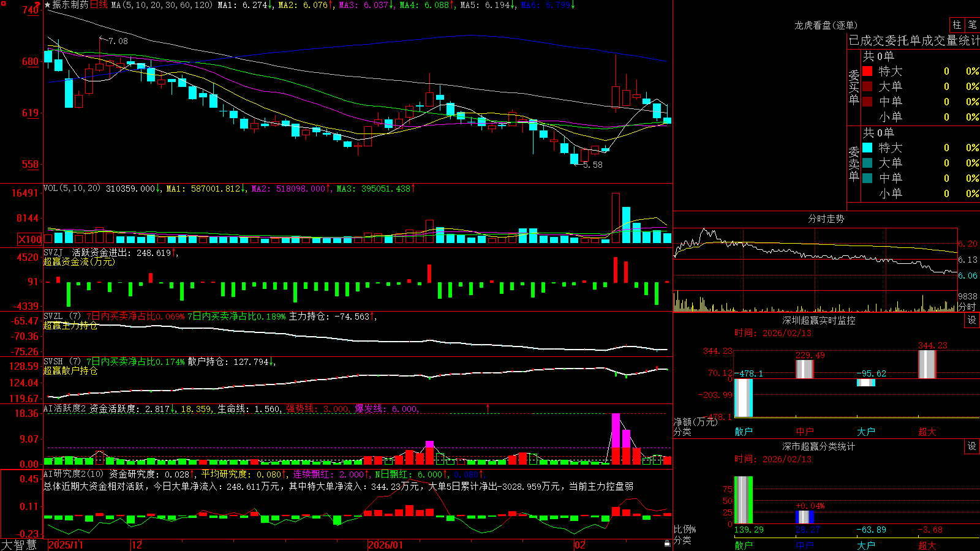This screenshot has width=980, height=551.
Task: Click the 超赢主力持仓 label
Action: [70, 325]
